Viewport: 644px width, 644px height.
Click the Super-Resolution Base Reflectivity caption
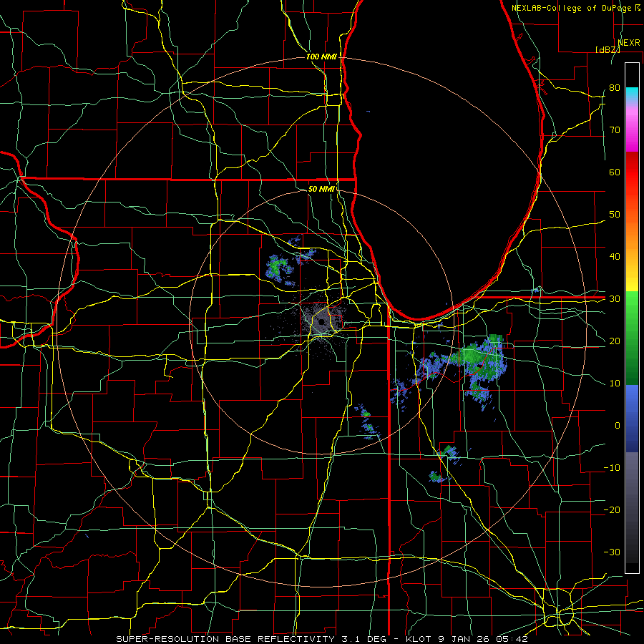tap(321, 639)
